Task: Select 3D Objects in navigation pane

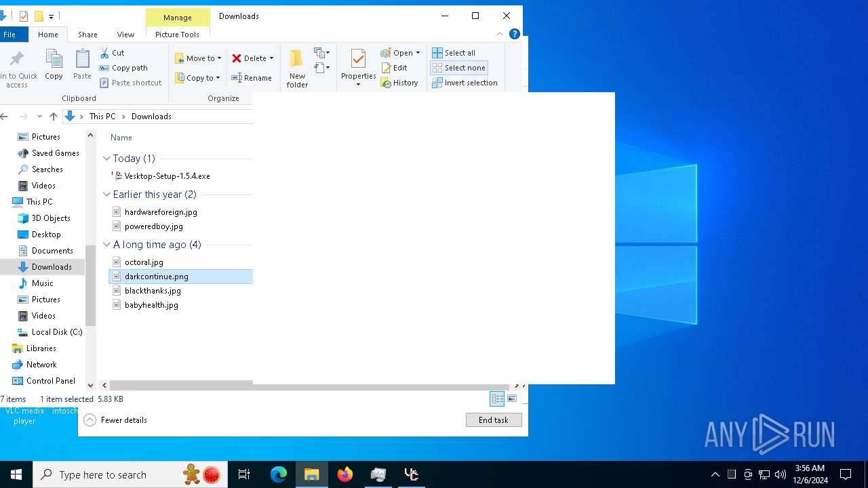Action: pyautogui.click(x=51, y=218)
